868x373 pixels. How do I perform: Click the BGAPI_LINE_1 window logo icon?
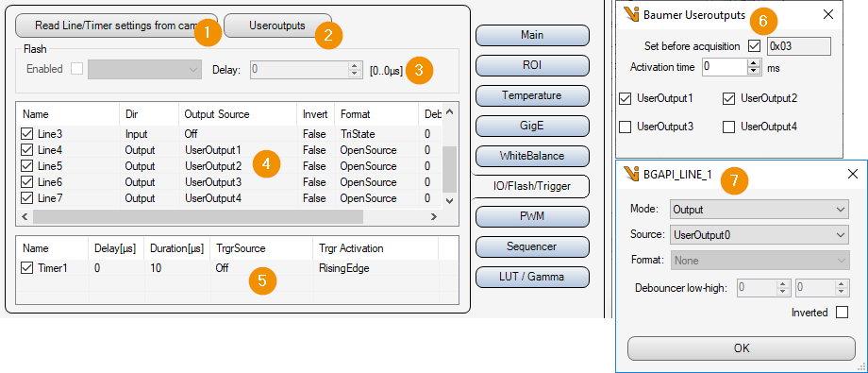(x=631, y=174)
